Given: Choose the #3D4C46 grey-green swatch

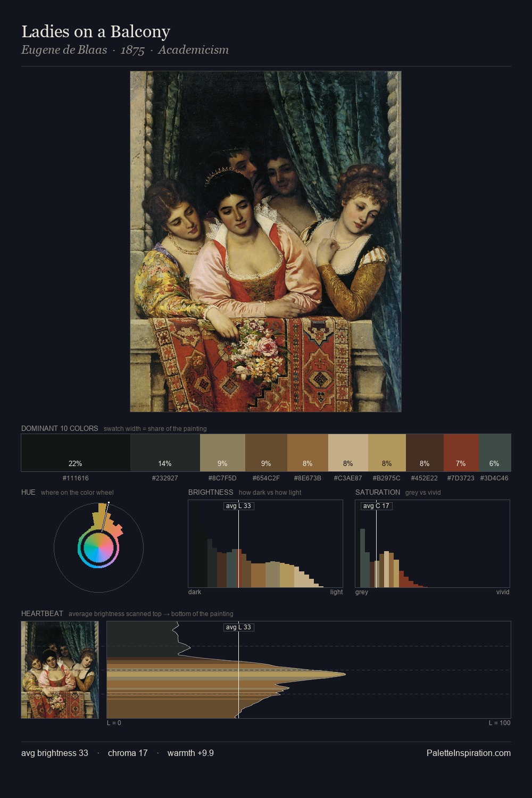Looking at the screenshot, I should [x=495, y=453].
